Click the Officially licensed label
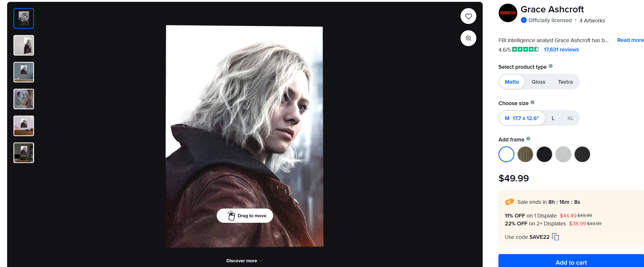 550,20
